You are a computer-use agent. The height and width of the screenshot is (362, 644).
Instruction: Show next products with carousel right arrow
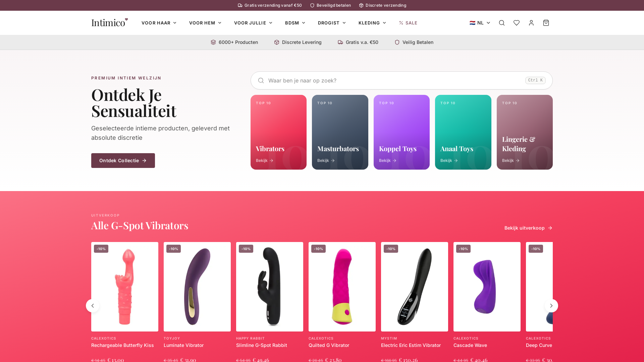click(x=551, y=306)
